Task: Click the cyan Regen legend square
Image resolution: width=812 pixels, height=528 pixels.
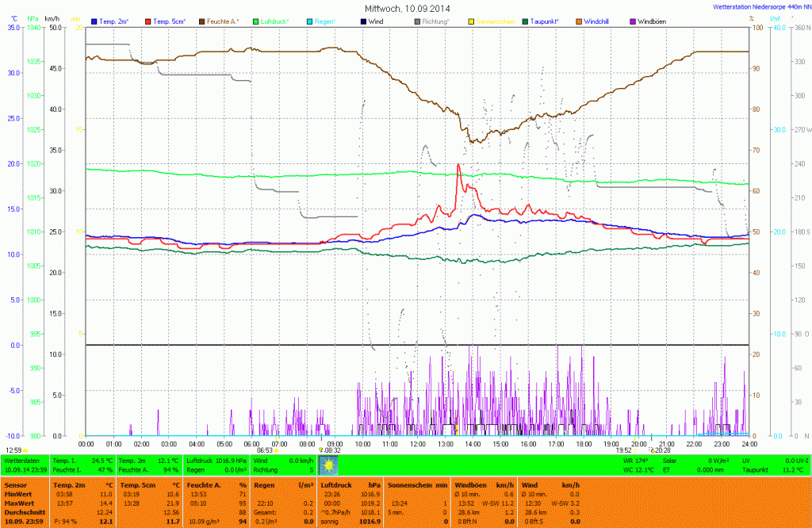Action: [x=310, y=21]
